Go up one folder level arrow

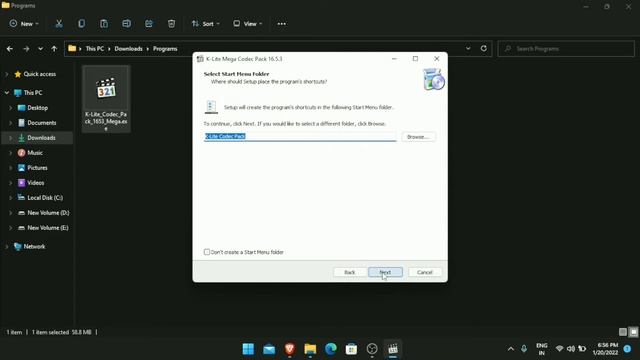coord(54,49)
